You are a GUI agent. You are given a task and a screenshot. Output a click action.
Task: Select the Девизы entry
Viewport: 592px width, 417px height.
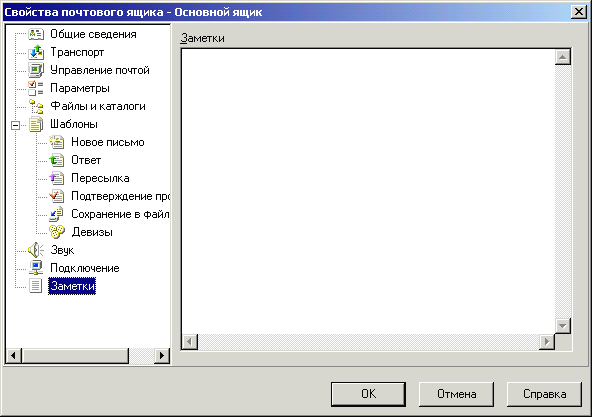(x=92, y=232)
